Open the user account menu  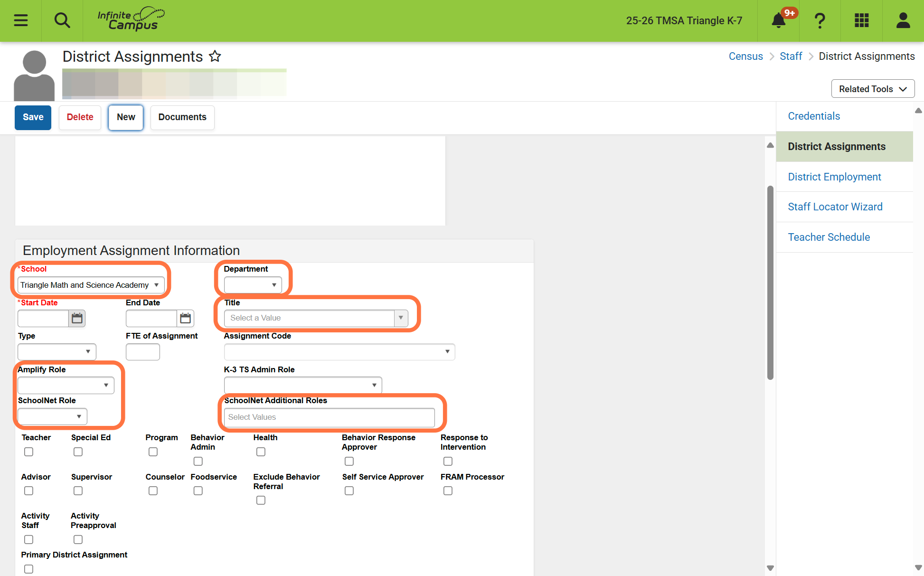point(903,20)
